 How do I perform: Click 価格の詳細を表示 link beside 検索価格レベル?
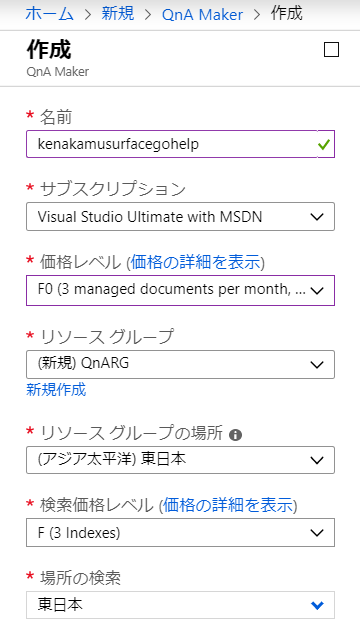[228, 505]
